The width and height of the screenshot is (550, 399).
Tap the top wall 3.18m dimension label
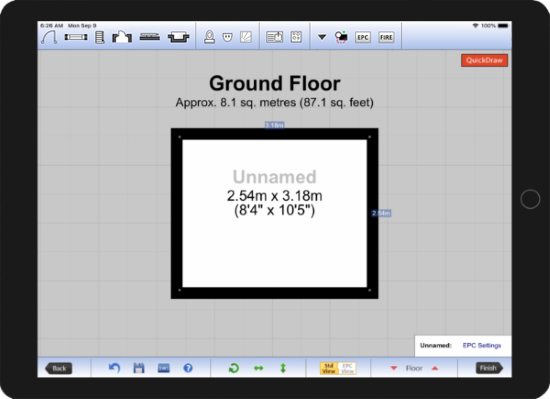click(x=274, y=125)
